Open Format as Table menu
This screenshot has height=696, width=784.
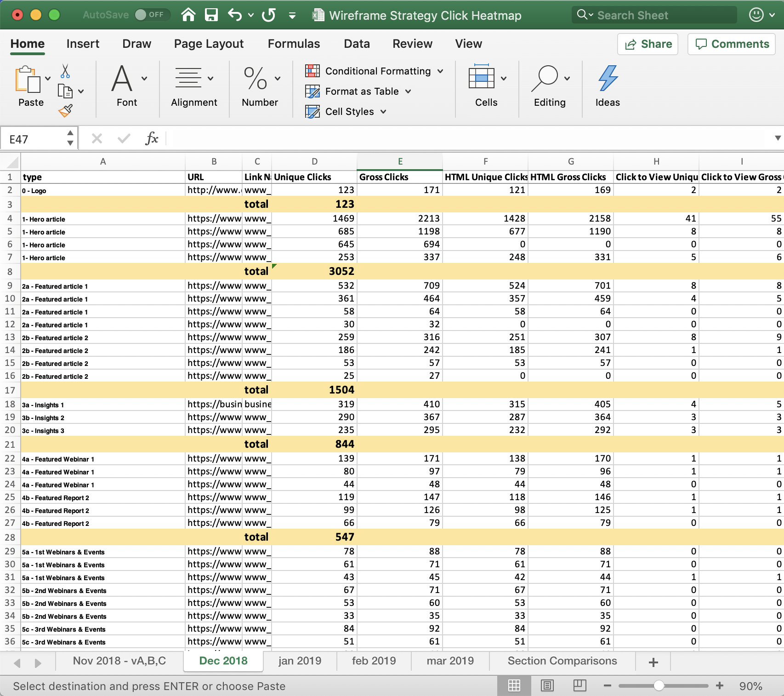pos(358,91)
